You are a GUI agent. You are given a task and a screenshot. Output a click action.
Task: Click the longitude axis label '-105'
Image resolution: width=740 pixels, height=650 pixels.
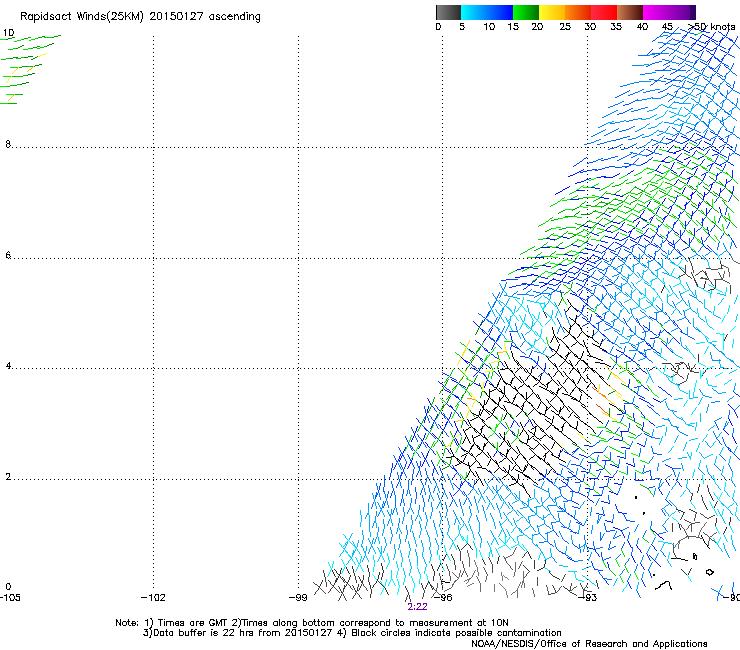10,598
